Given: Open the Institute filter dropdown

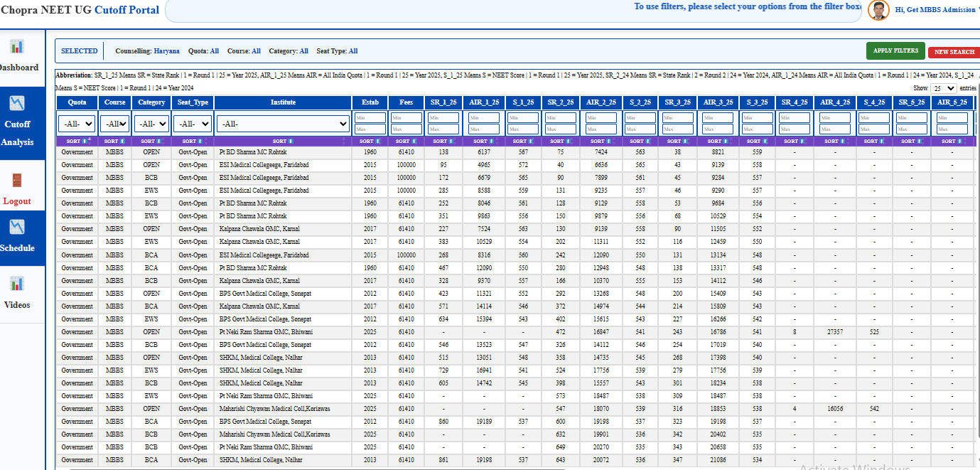Looking at the screenshot, I should point(282,124).
